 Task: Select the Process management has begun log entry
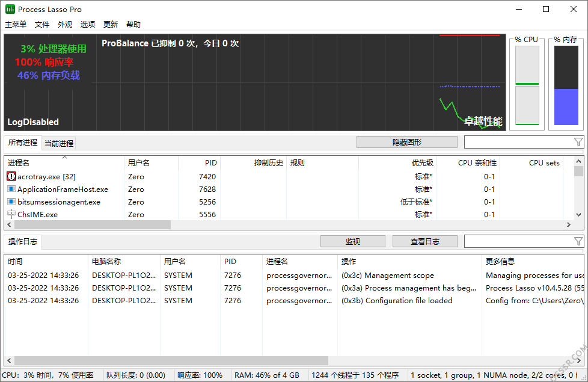point(294,288)
